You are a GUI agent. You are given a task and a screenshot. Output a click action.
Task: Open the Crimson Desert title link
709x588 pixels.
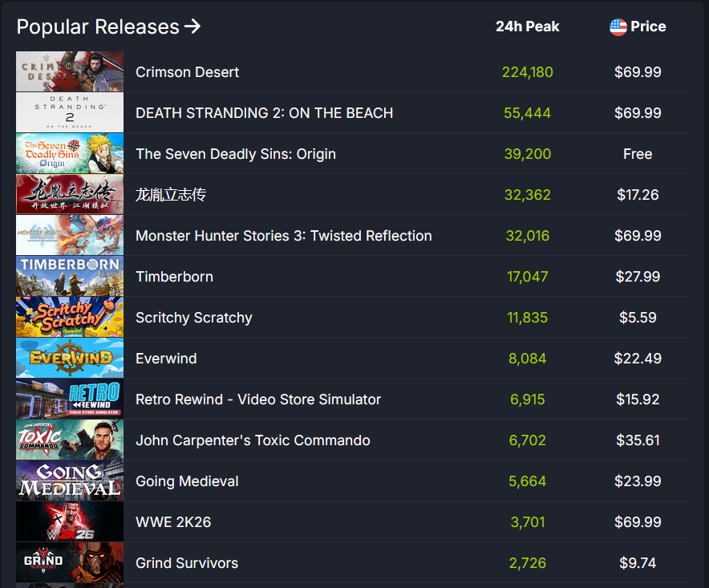pos(187,72)
